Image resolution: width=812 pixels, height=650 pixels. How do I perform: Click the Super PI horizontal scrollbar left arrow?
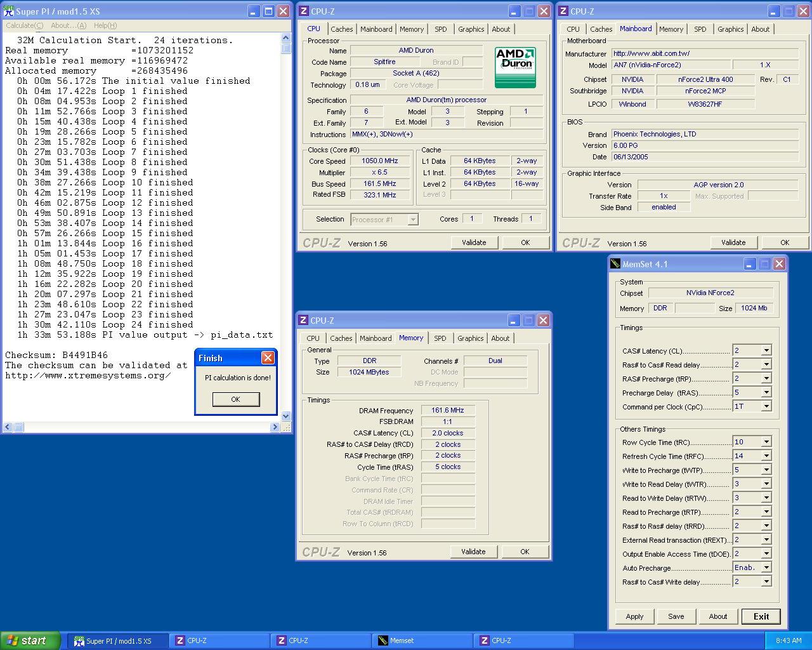pos(8,427)
